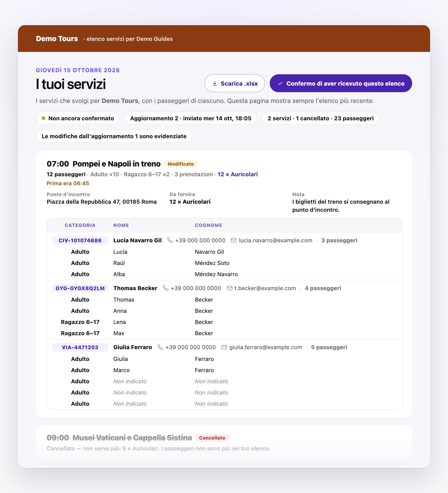Click the envelope icon before t.becker@example.com
Image resolution: width=448 pixels, height=493 pixels.
229,288
